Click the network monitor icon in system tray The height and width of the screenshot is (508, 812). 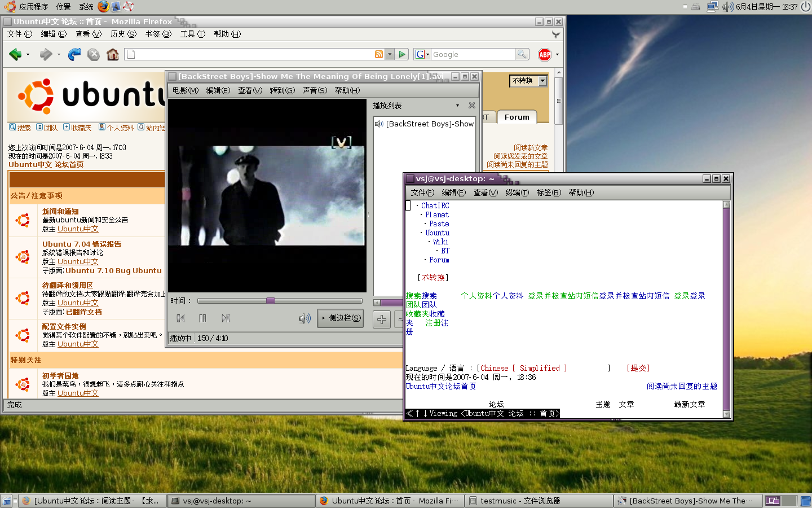point(713,7)
